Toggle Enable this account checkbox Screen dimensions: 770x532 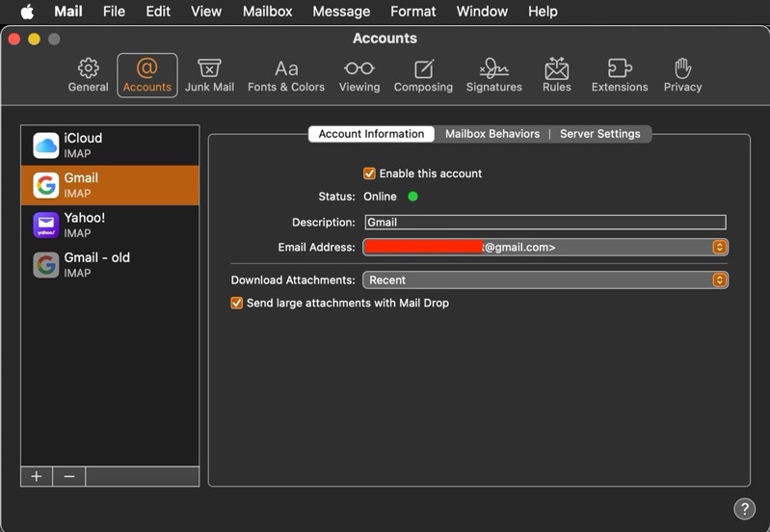click(369, 173)
